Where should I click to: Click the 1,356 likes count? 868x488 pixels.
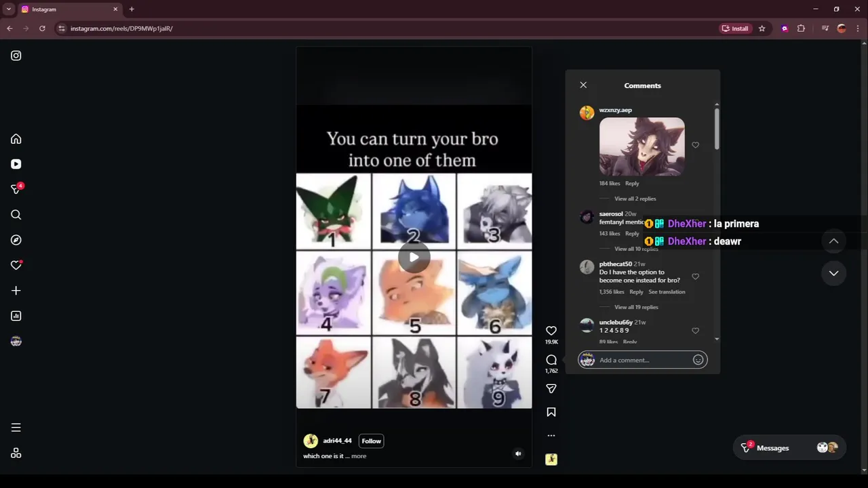coord(612,292)
